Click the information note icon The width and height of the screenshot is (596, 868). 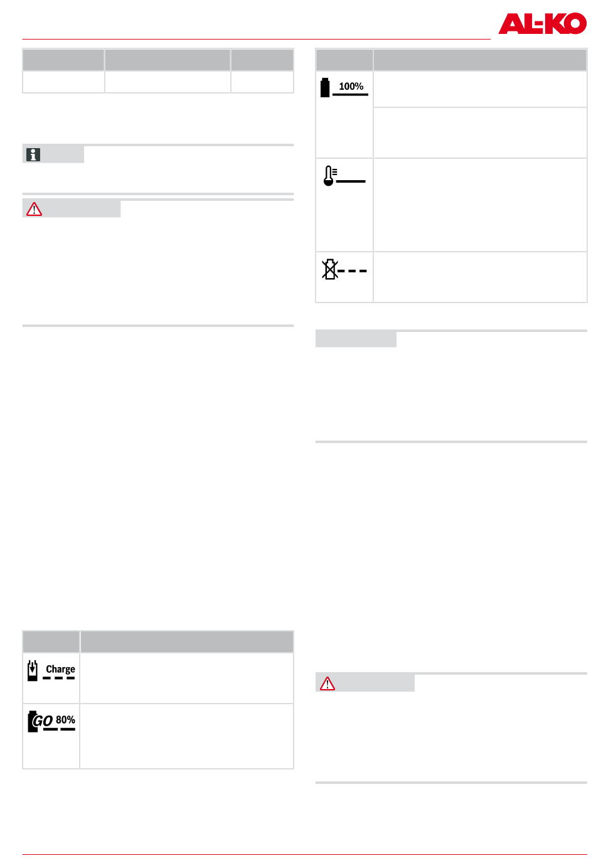pyautogui.click(x=34, y=154)
